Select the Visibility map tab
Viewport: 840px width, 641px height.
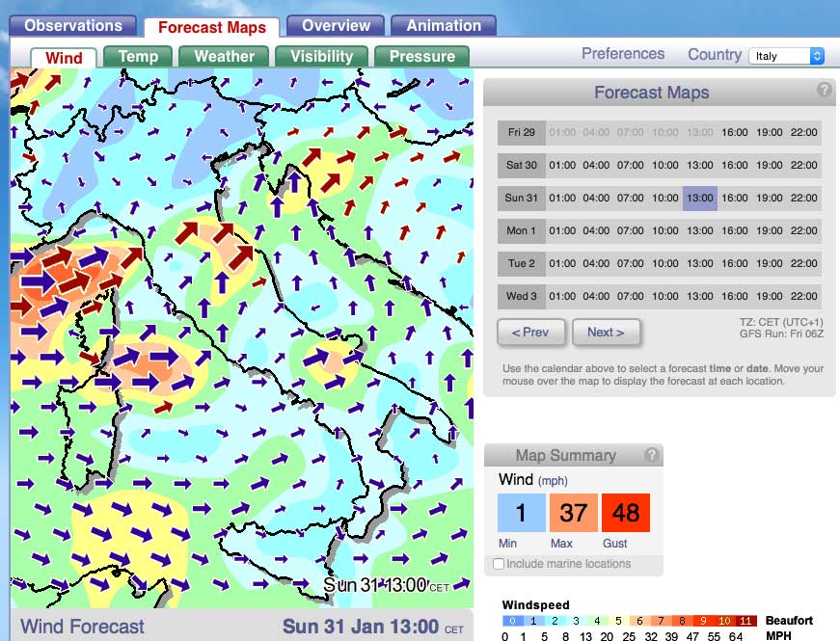tap(321, 57)
